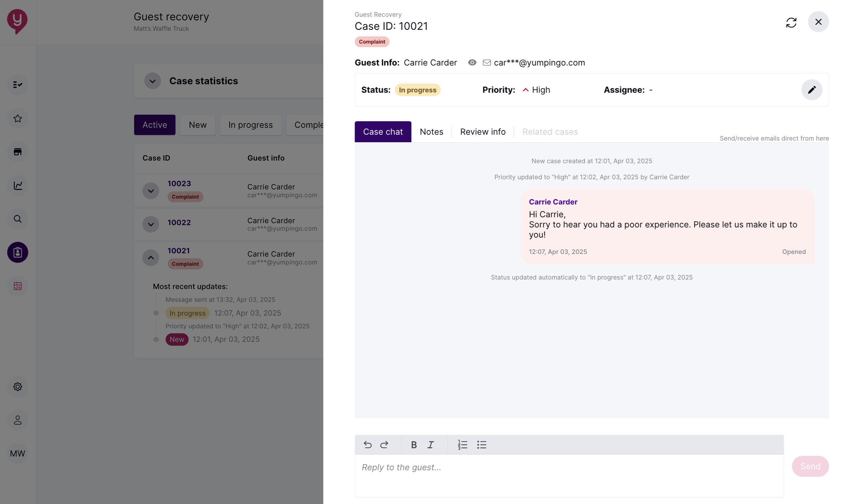Click the refresh case icon
Image resolution: width=860 pixels, height=504 pixels.
(791, 23)
